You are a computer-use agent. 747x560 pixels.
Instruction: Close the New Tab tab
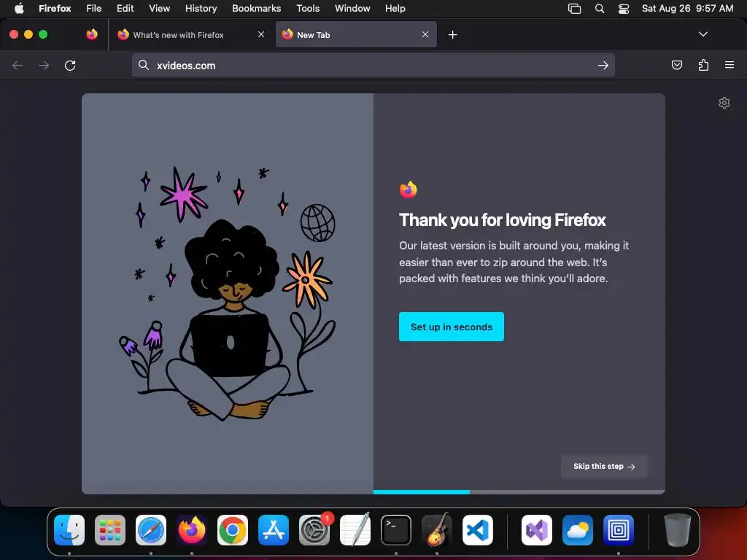point(425,34)
